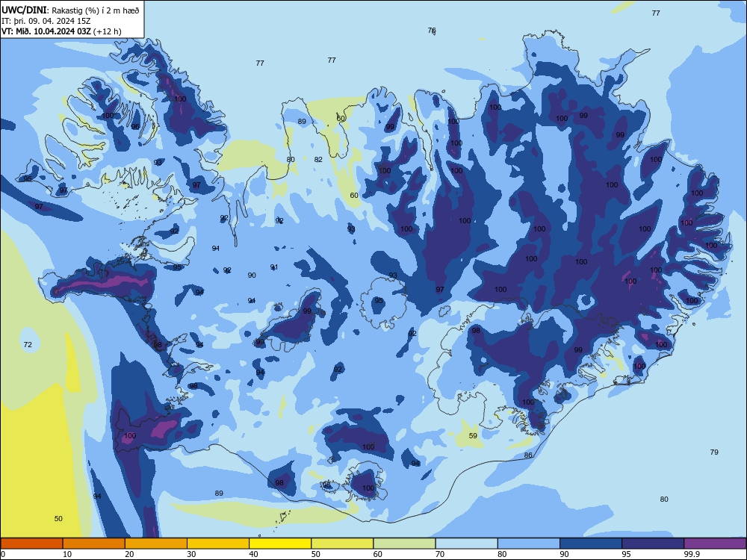The image size is (747, 560).
Task: Pick the amber 30–40 legend swatch
Action: tap(218, 544)
